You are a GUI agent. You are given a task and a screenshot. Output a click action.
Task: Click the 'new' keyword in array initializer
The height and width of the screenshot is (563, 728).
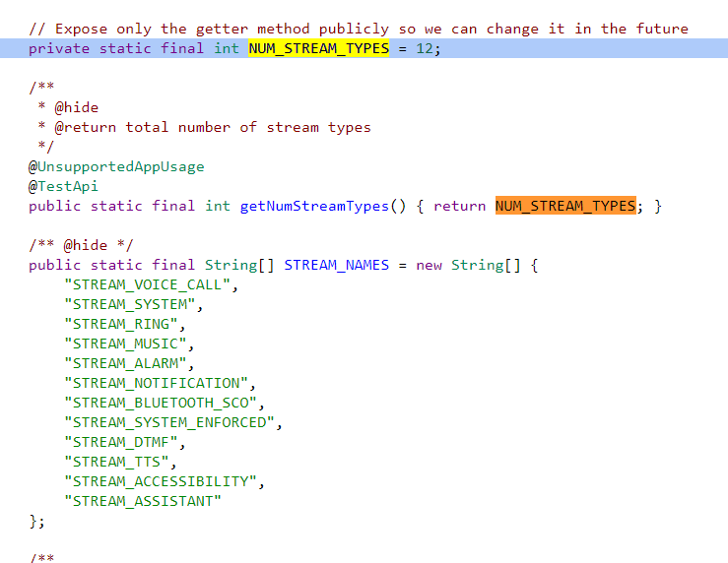(x=429, y=266)
